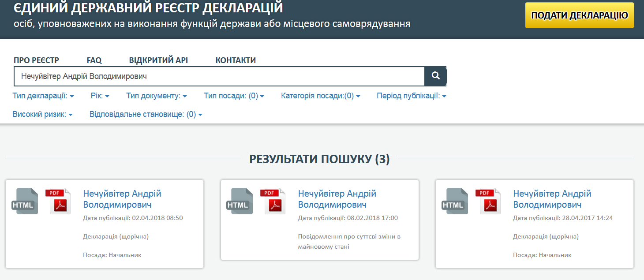Open the ВІДКРИТИЙ API menu item
This screenshot has width=644, height=280.
point(158,60)
